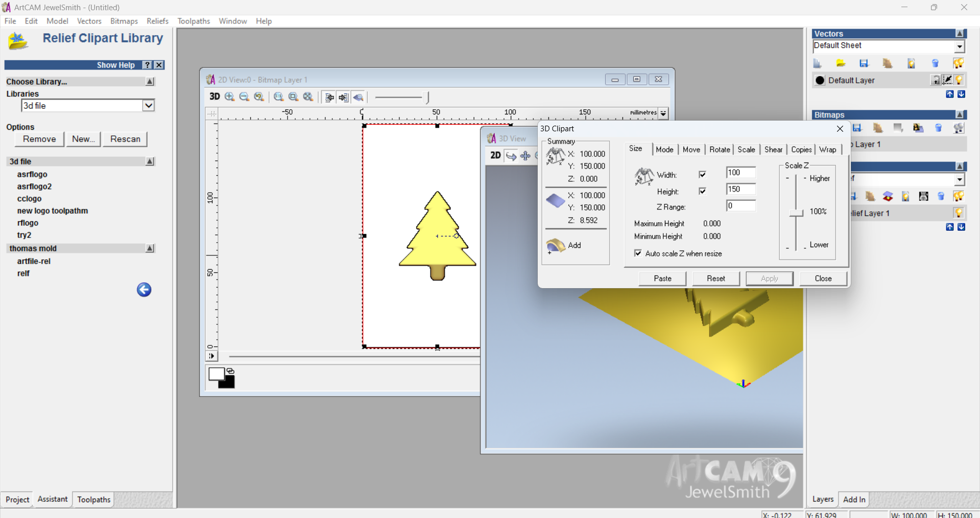Click Delete Bitmap Layer bin icon

939,128
